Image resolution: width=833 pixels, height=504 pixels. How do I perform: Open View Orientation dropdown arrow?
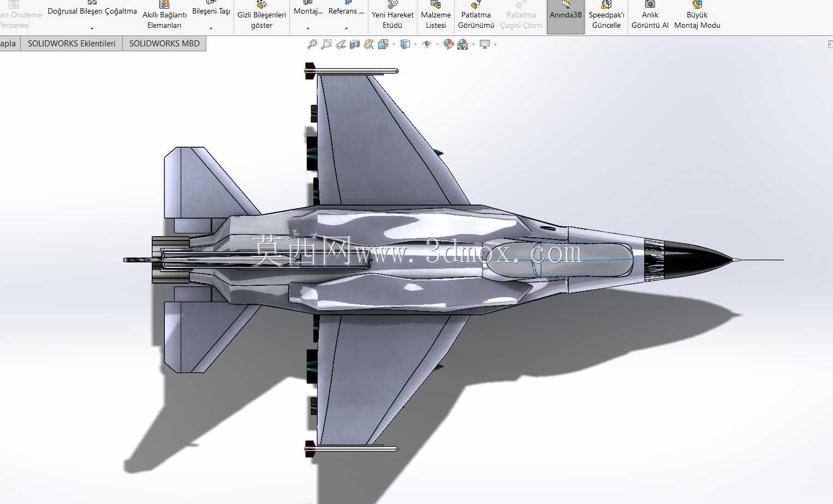[394, 45]
